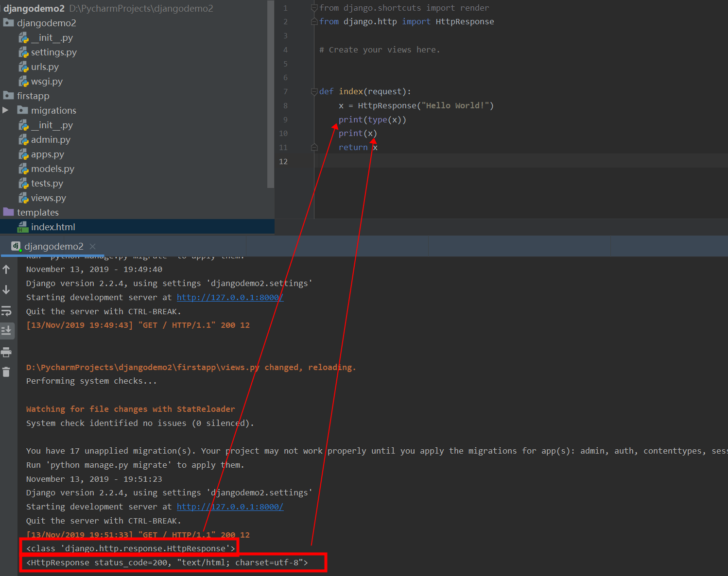Click the '# Create your views here.' comment

pos(380,50)
